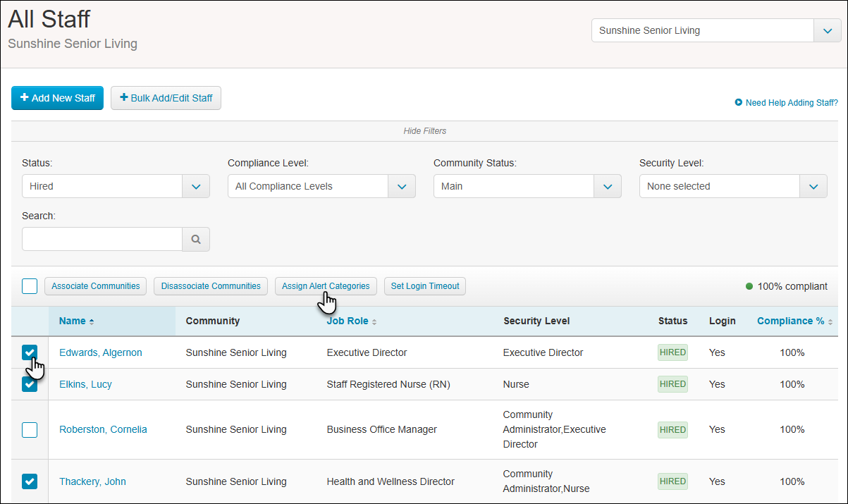The image size is (848, 504).
Task: Click the Status column header
Action: tap(672, 321)
